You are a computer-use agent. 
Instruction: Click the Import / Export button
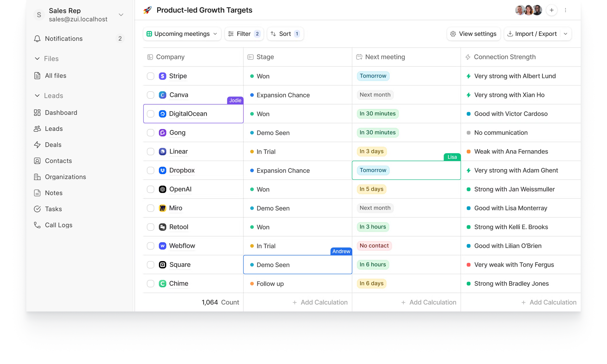tap(532, 34)
